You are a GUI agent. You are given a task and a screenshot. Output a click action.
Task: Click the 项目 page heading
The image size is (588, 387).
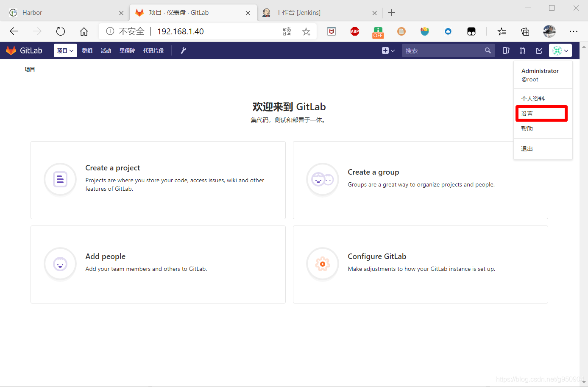pyautogui.click(x=30, y=70)
